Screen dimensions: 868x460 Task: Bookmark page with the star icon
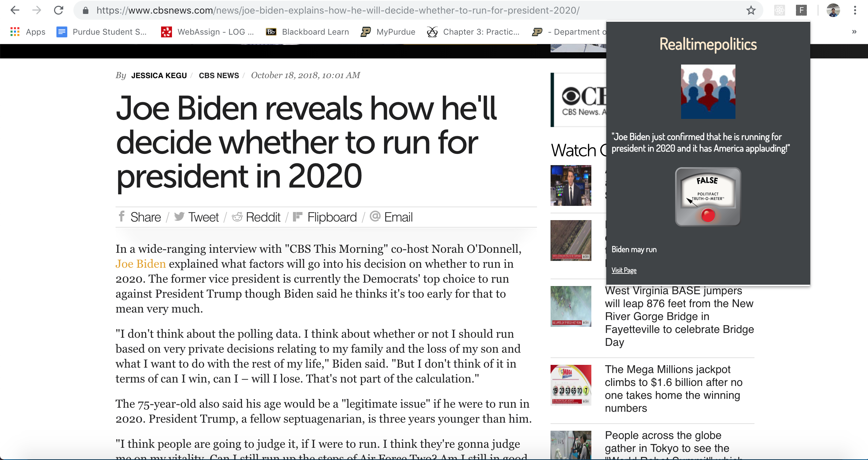pos(751,10)
